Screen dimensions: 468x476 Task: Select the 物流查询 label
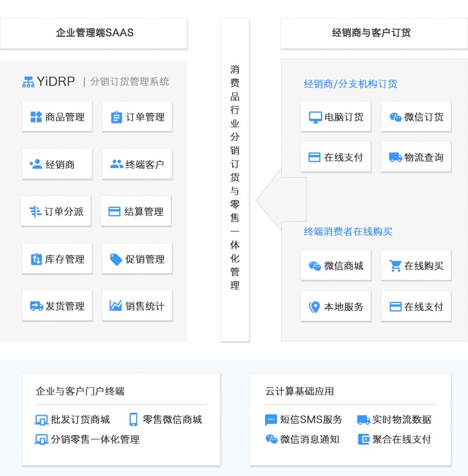tap(424, 157)
